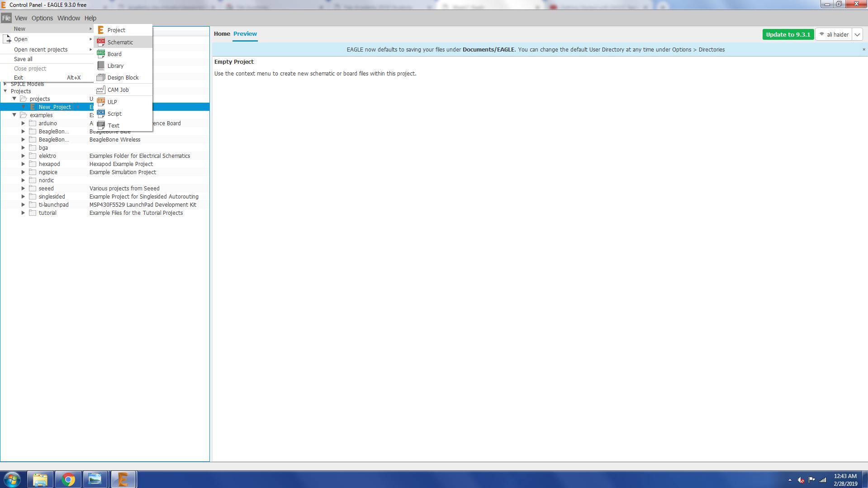Click the seeed folder icon

coord(33,188)
